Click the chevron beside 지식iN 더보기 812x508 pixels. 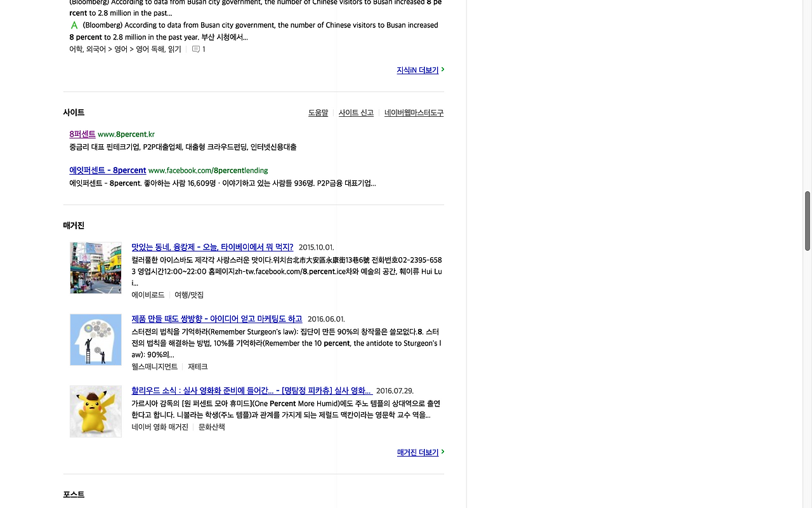click(x=443, y=70)
